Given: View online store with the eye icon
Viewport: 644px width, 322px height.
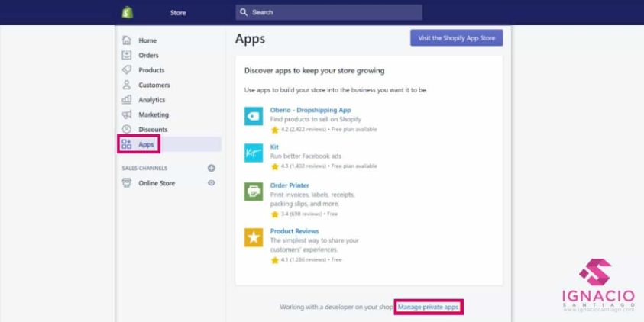Looking at the screenshot, I should [x=211, y=183].
